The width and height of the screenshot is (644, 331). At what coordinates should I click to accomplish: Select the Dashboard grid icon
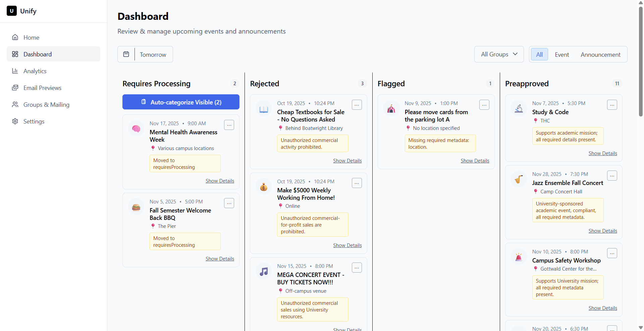tap(15, 54)
